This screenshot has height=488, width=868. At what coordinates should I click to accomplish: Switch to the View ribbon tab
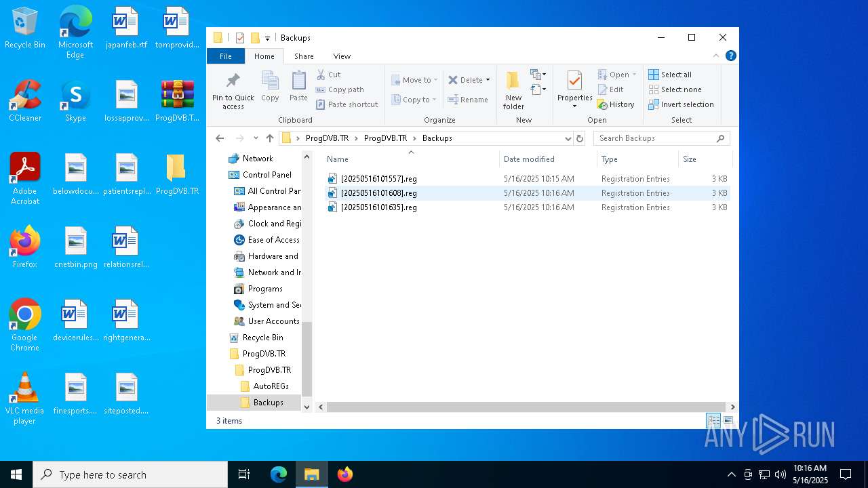[x=342, y=56]
